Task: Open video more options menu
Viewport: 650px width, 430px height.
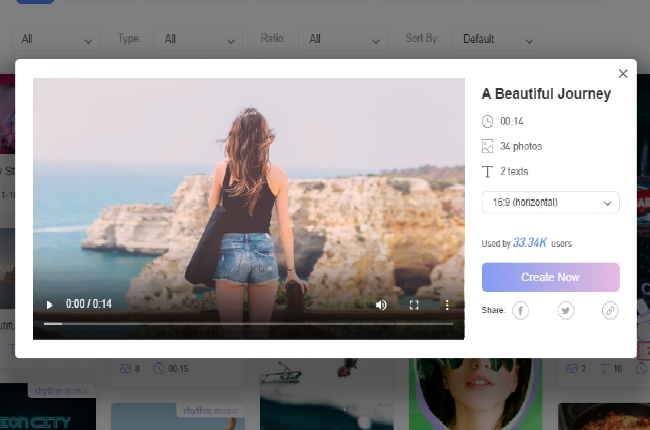Action: click(447, 304)
